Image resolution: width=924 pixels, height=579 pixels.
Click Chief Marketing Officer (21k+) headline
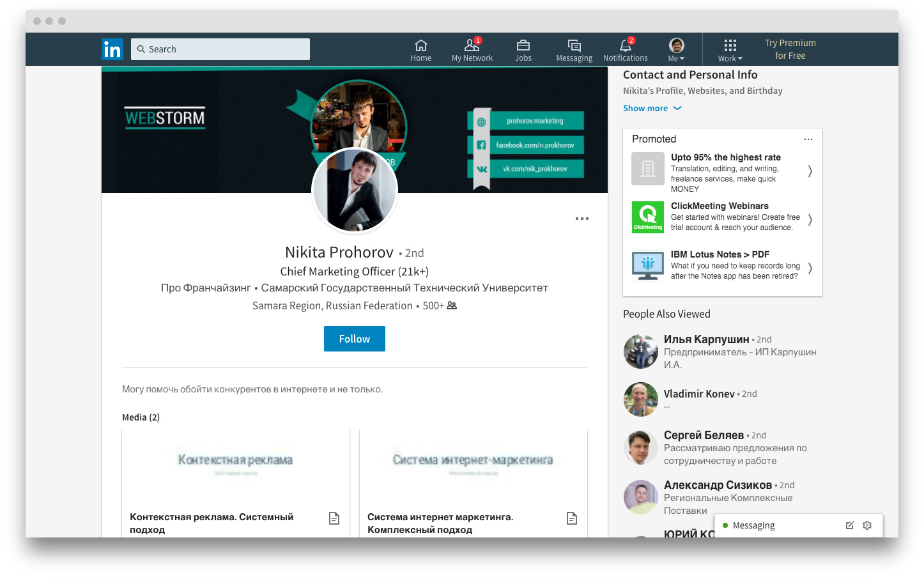point(355,272)
